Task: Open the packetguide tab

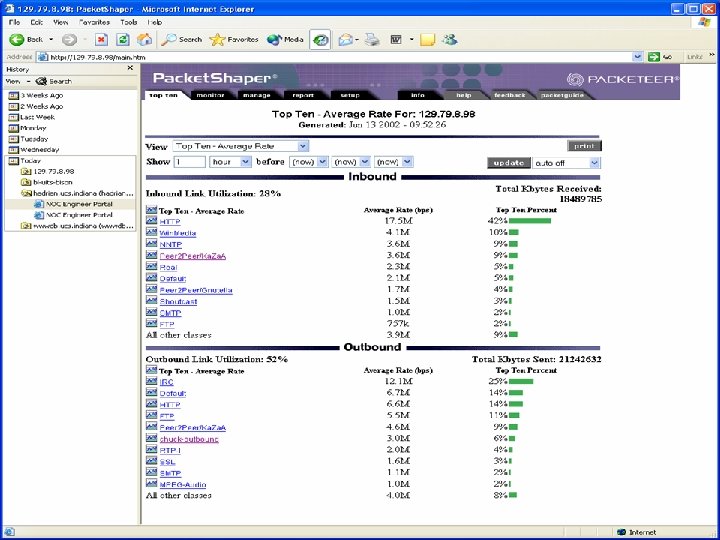Action: (562, 95)
